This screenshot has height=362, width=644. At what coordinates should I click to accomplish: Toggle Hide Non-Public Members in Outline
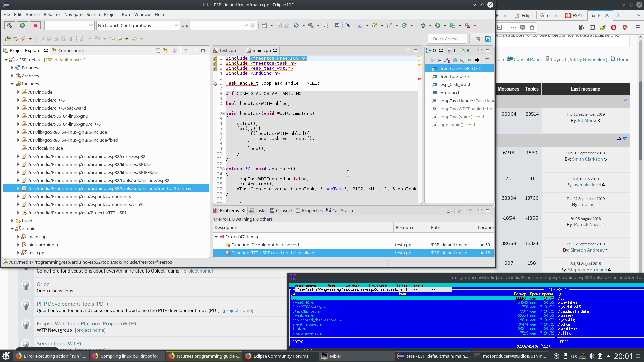(469, 60)
